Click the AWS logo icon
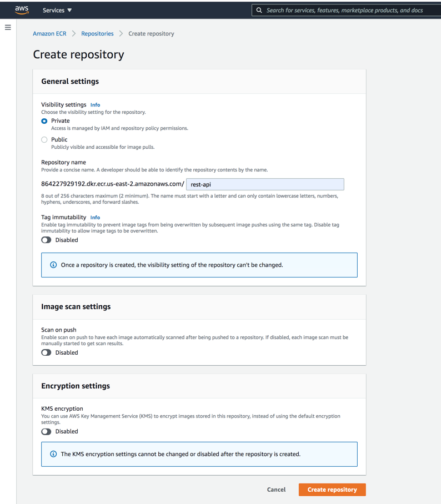This screenshot has height=504, width=441. [22, 10]
